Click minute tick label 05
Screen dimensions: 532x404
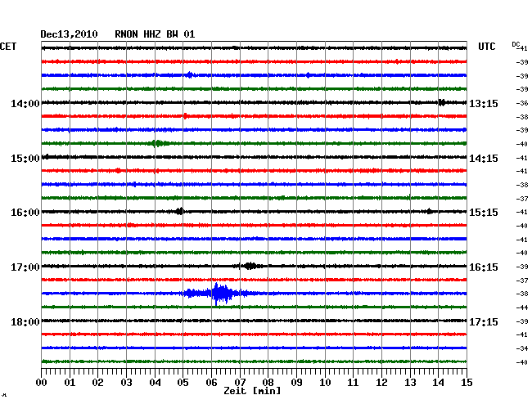point(183,383)
